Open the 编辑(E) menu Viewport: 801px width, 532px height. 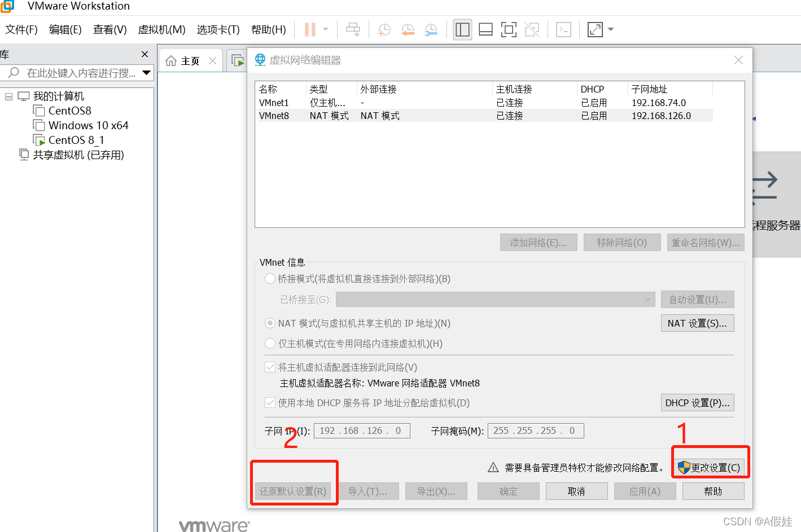tap(65, 29)
